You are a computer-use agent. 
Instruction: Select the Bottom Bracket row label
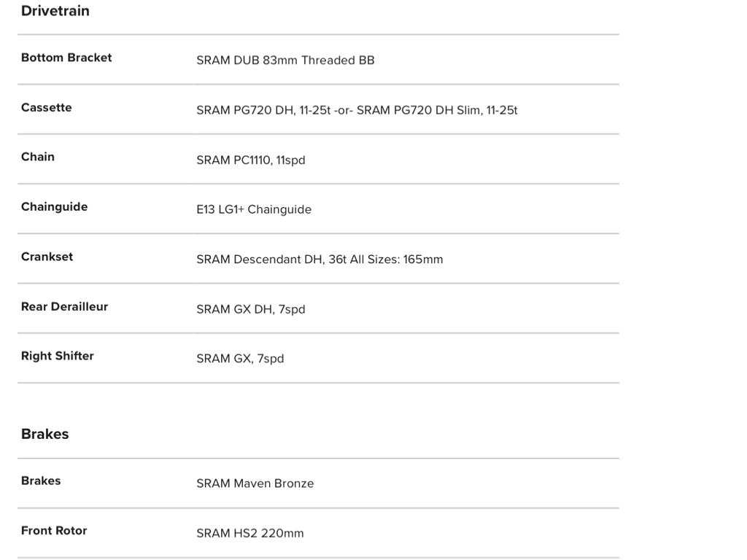pyautogui.click(x=66, y=58)
